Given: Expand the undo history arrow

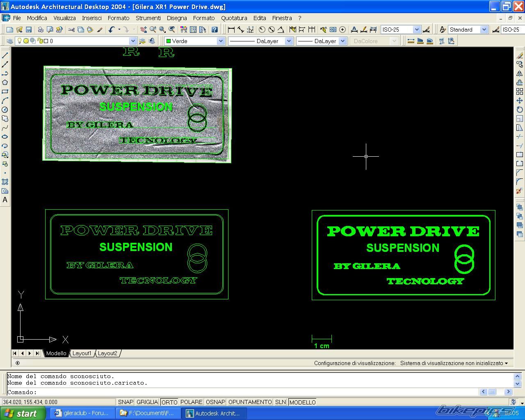Looking at the screenshot, I should [119, 30].
